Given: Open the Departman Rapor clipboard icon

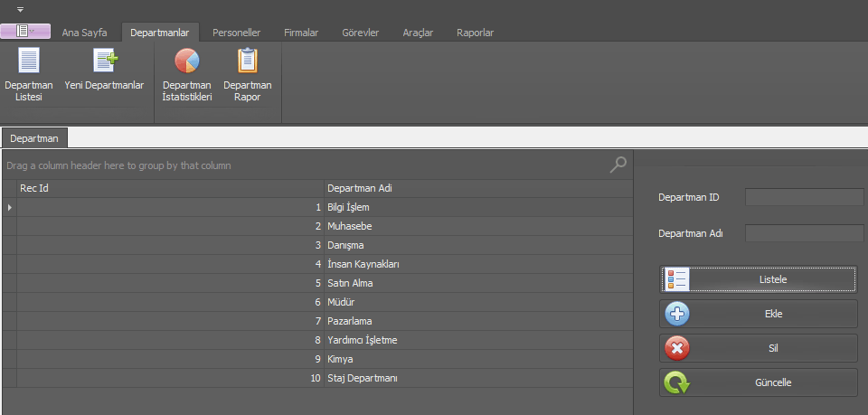Looking at the screenshot, I should click(248, 61).
